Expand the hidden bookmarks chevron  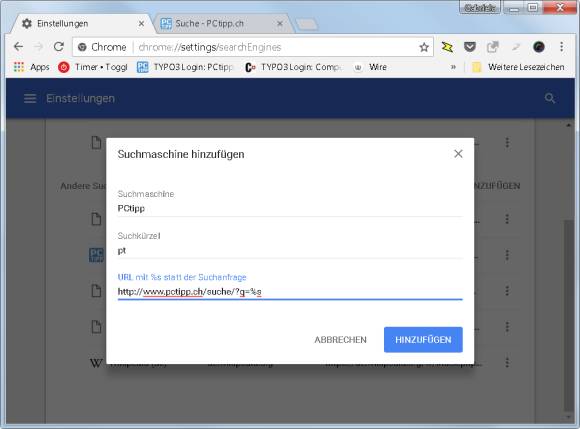(453, 67)
